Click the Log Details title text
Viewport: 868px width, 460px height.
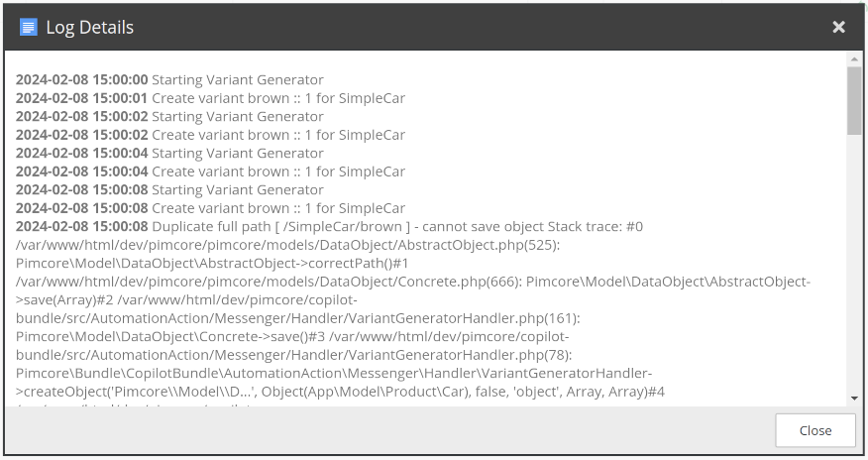pos(90,27)
